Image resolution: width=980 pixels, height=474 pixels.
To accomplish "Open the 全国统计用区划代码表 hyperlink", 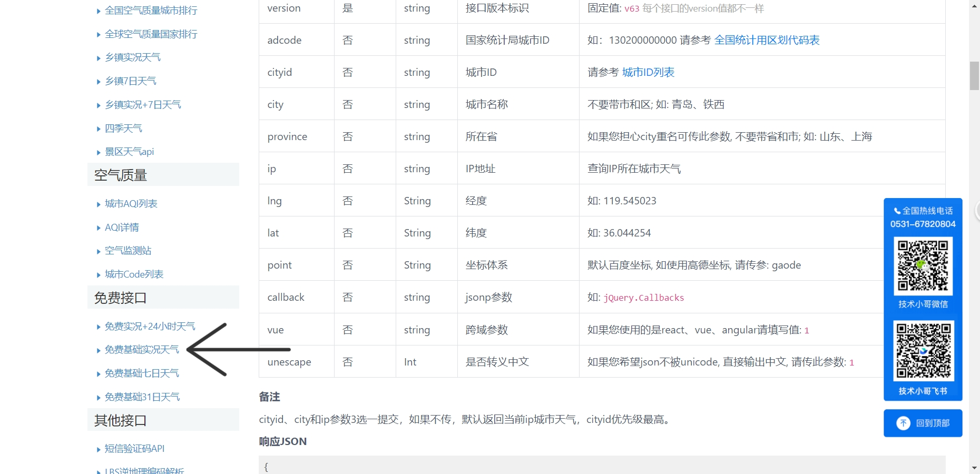I will click(767, 40).
